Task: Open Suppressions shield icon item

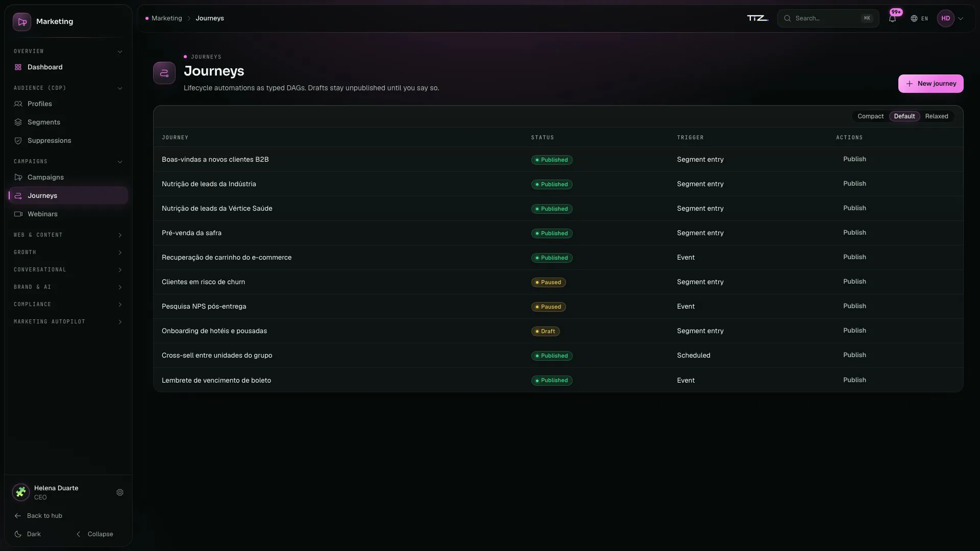Action: tap(18, 140)
